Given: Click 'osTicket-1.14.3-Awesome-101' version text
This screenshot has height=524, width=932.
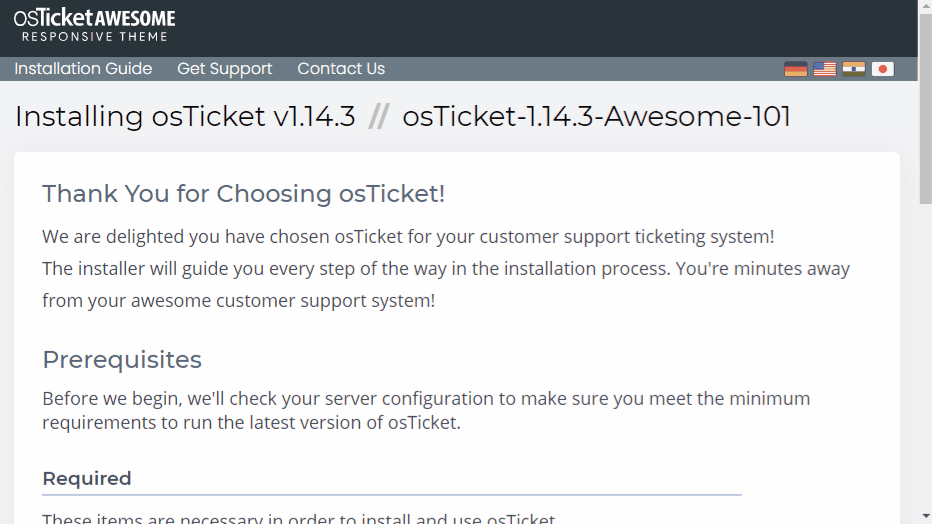Looking at the screenshot, I should click(x=596, y=116).
